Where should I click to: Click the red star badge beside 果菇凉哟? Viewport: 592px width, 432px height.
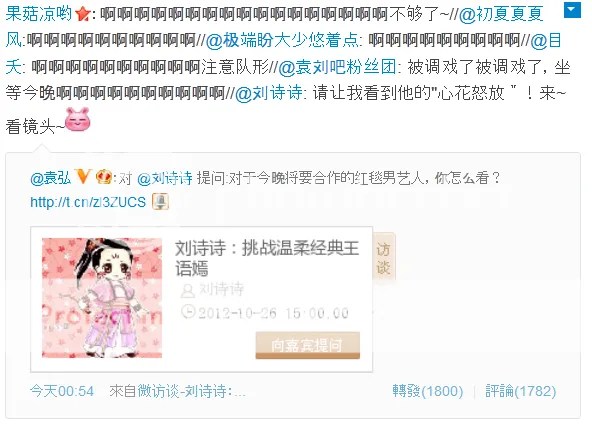point(82,15)
